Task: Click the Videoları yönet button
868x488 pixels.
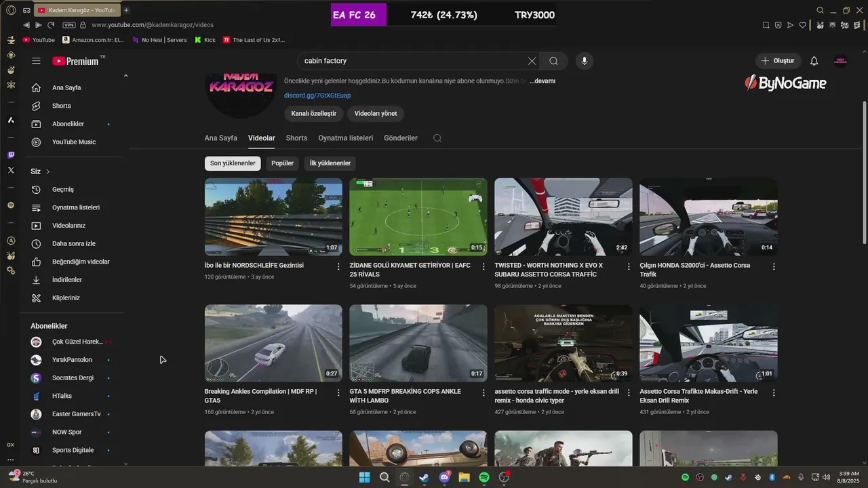Action: click(x=376, y=114)
